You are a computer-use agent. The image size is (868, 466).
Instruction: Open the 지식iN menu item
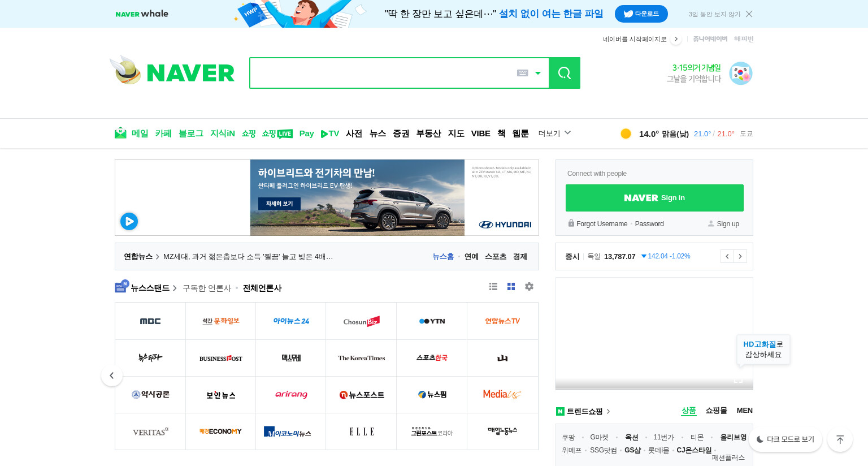(223, 133)
